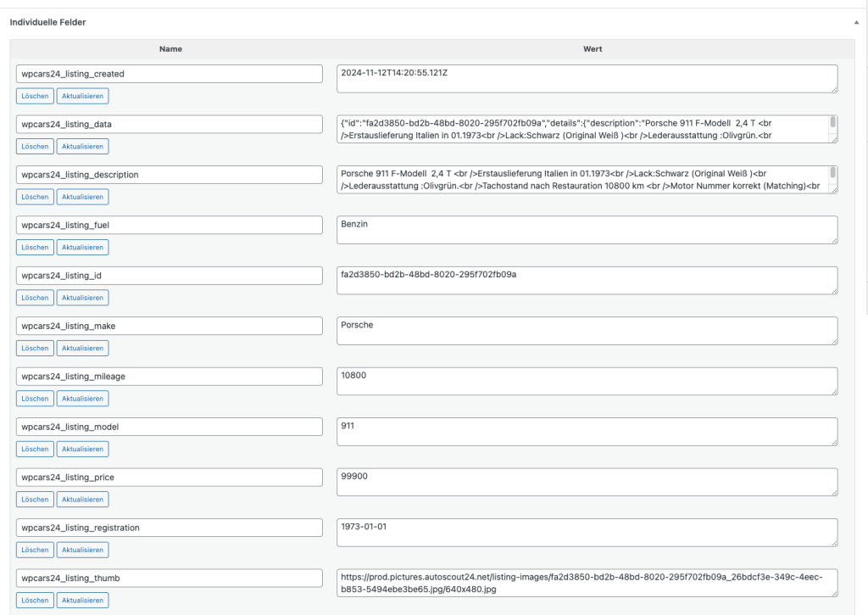
Task: Click the wpcars24_listing_registration name input
Action: pyautogui.click(x=169, y=528)
